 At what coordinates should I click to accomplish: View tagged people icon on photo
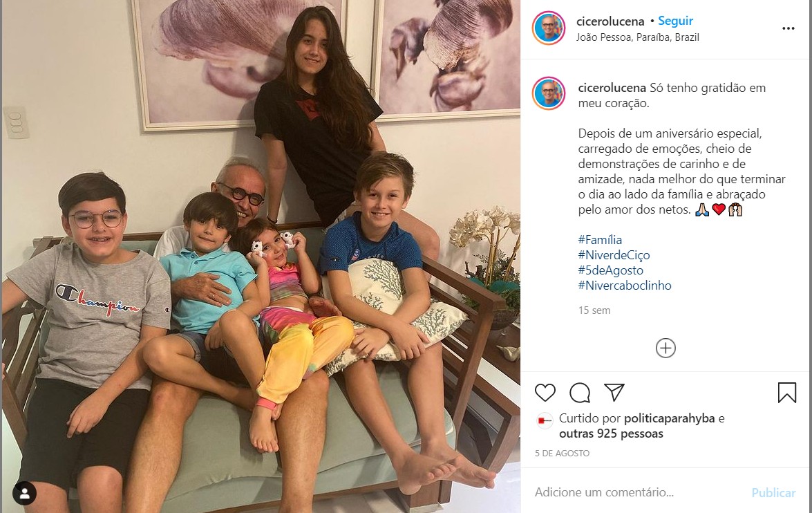tap(24, 492)
